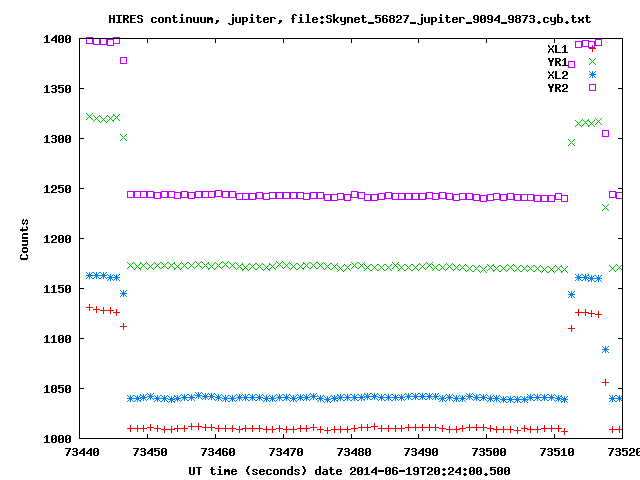Screen dimensions: 640x480
Task: Click y-axis tick label 1050
Action: coord(57,389)
